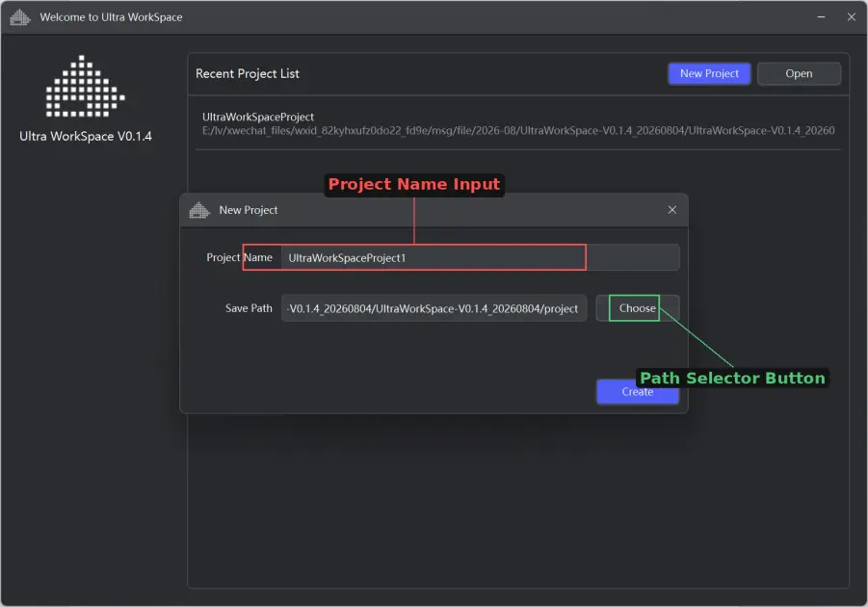Focus the Project Name input field
The width and height of the screenshot is (868, 607).
pyautogui.click(x=480, y=257)
